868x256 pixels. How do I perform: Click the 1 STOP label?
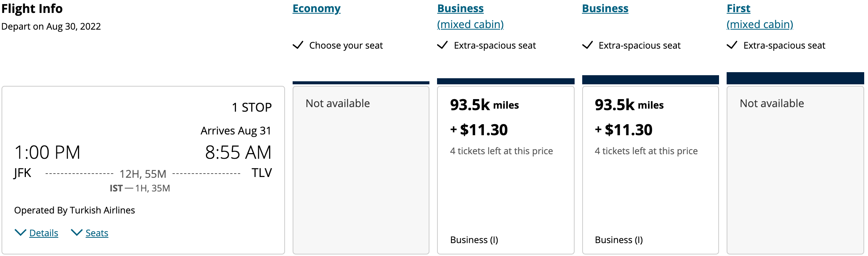coord(252,107)
